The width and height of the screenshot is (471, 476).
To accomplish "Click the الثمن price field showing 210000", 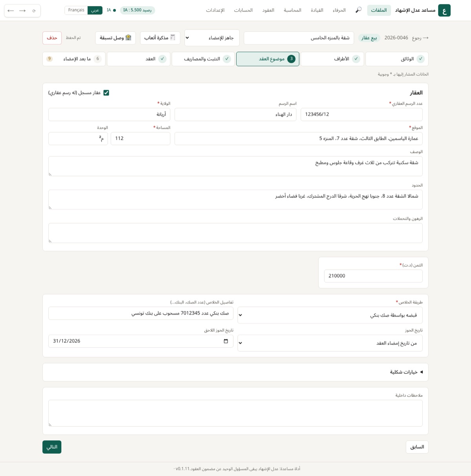I will pyautogui.click(x=373, y=276).
